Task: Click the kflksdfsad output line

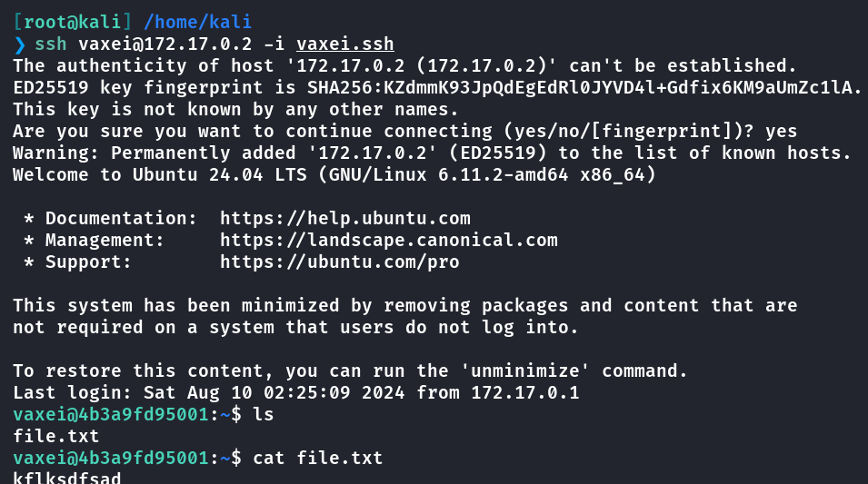Action: [67, 478]
